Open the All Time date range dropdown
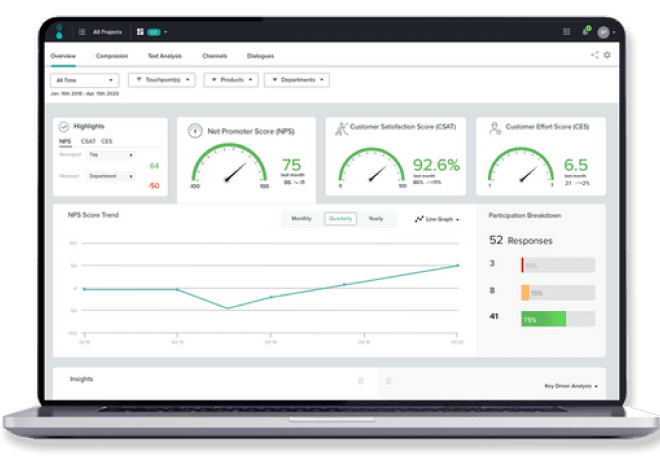 [84, 80]
